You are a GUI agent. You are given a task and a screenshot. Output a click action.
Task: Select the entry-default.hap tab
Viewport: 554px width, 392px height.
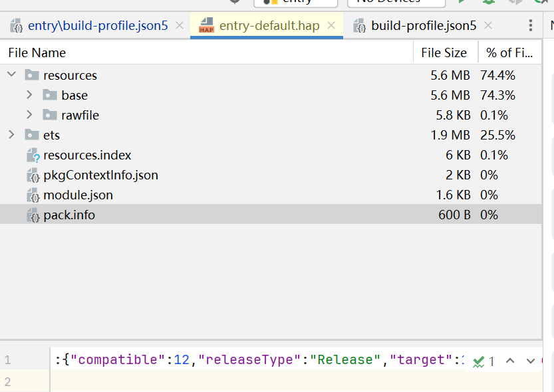coord(269,26)
